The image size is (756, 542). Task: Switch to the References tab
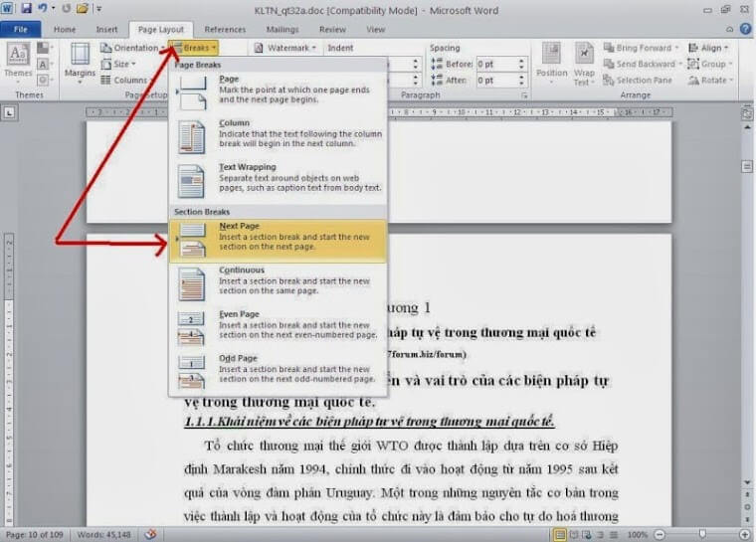tap(225, 30)
